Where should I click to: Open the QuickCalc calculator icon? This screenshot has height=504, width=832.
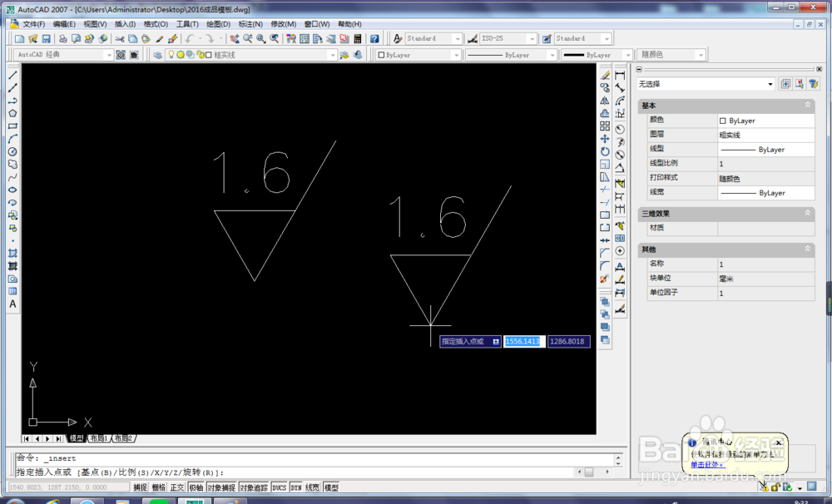[358, 39]
